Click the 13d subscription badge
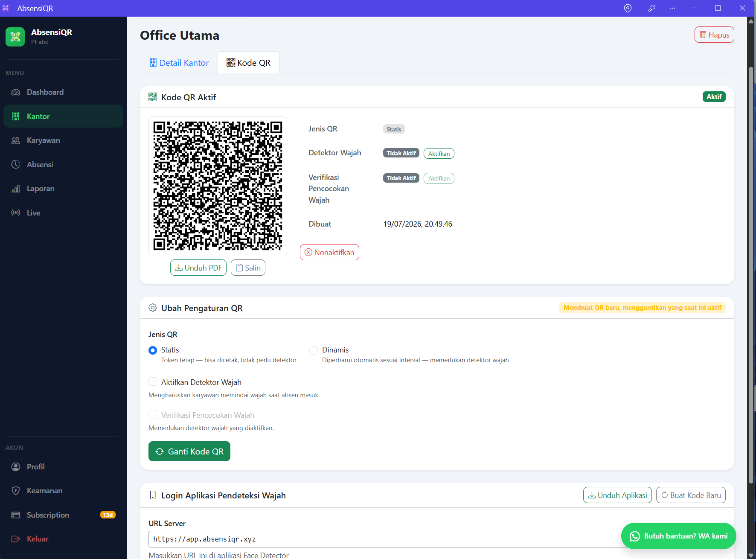The image size is (756, 559). tap(108, 515)
